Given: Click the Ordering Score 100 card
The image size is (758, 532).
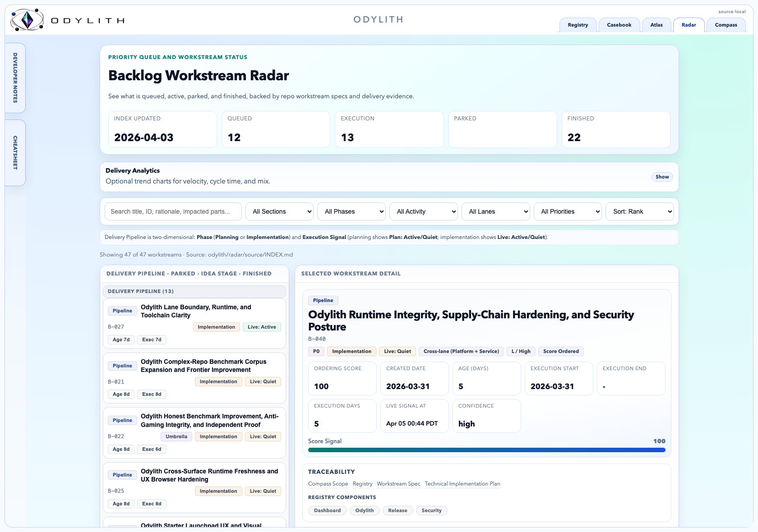Looking at the screenshot, I should point(342,378).
